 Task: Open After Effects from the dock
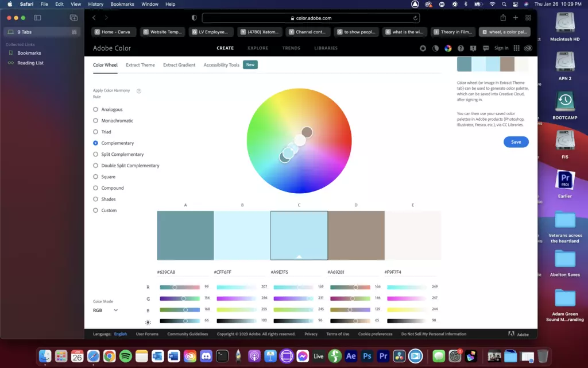tap(351, 356)
